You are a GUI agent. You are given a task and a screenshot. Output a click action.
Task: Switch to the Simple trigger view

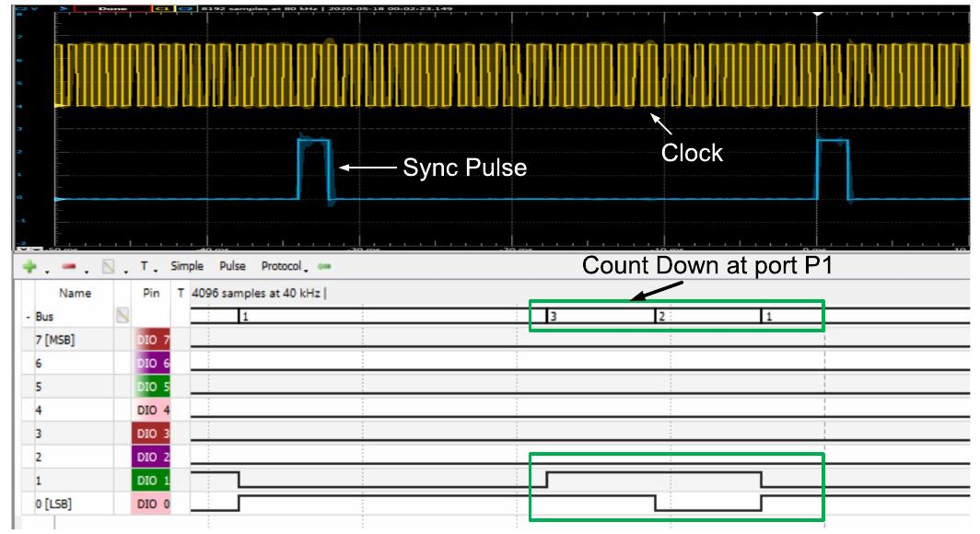186,266
